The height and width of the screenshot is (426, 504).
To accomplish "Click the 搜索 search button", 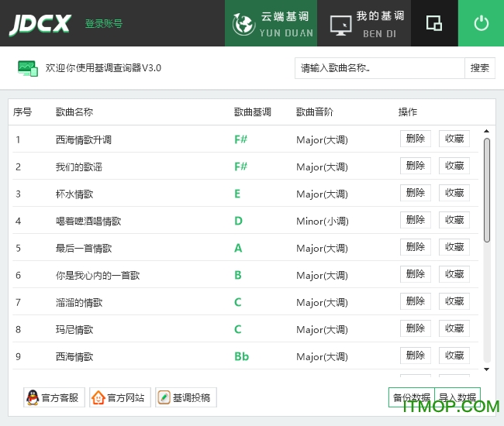I will point(479,68).
